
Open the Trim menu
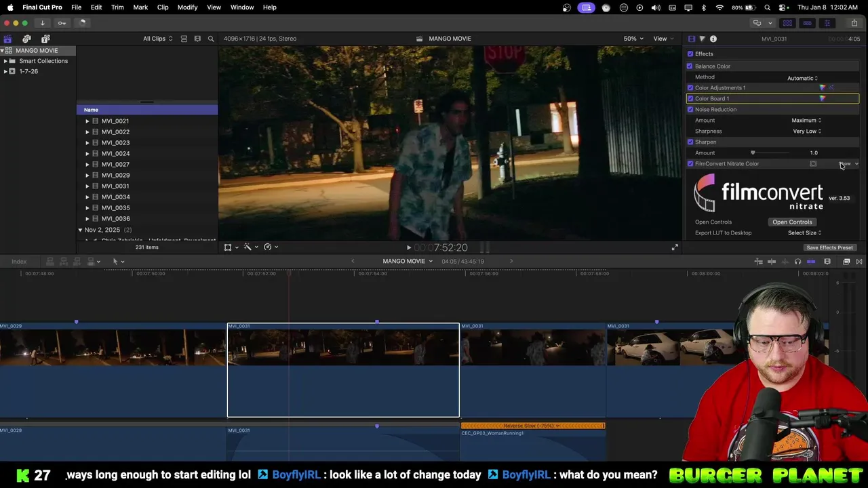point(117,7)
